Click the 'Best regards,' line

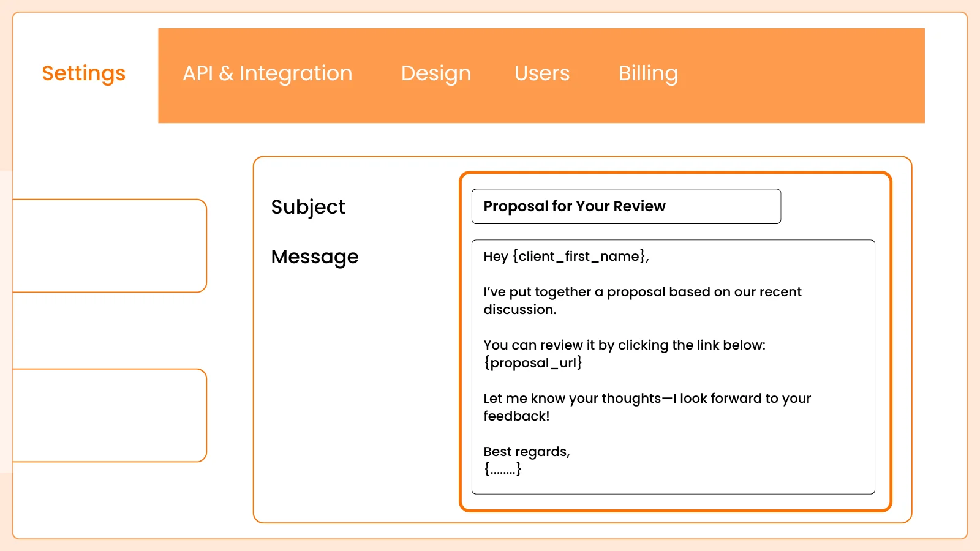click(527, 452)
